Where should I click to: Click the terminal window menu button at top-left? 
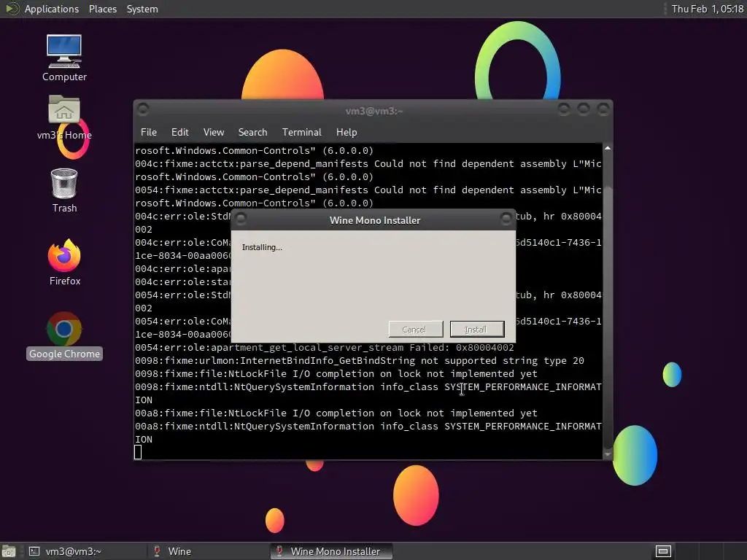click(x=143, y=109)
